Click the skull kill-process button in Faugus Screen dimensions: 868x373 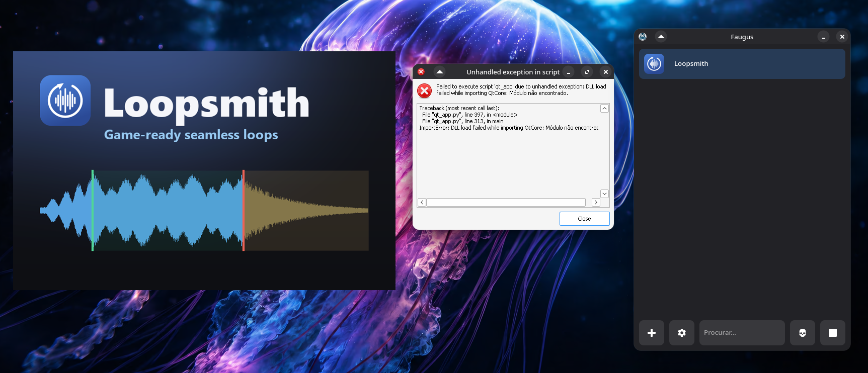[803, 333]
